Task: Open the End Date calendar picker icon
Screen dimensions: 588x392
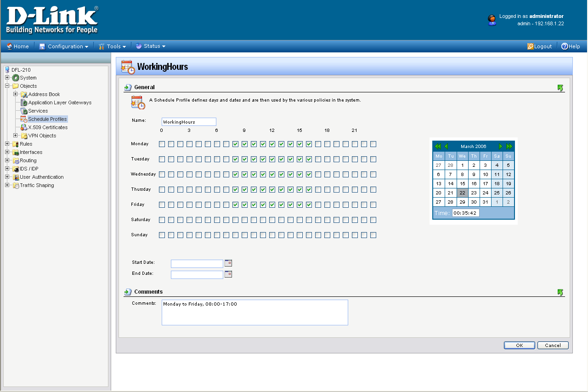Action: click(x=228, y=274)
